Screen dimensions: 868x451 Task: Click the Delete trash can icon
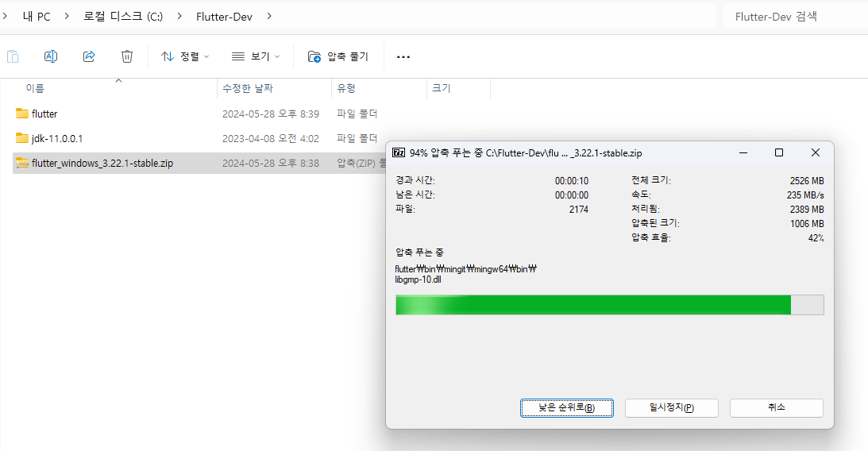[x=127, y=56]
